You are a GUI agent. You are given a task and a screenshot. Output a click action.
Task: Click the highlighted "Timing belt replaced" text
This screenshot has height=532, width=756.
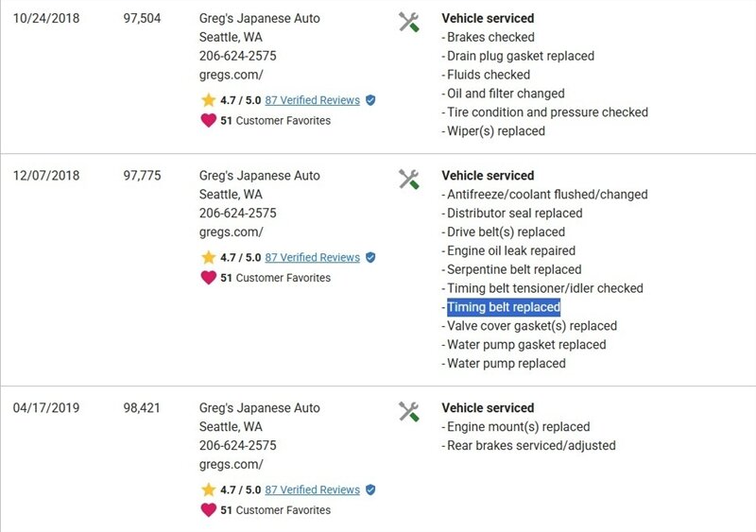point(503,307)
